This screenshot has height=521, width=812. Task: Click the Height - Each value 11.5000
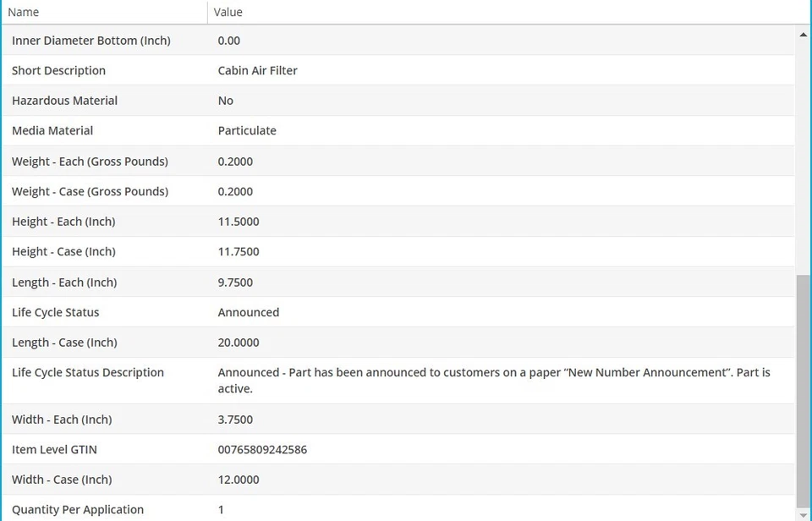point(239,222)
